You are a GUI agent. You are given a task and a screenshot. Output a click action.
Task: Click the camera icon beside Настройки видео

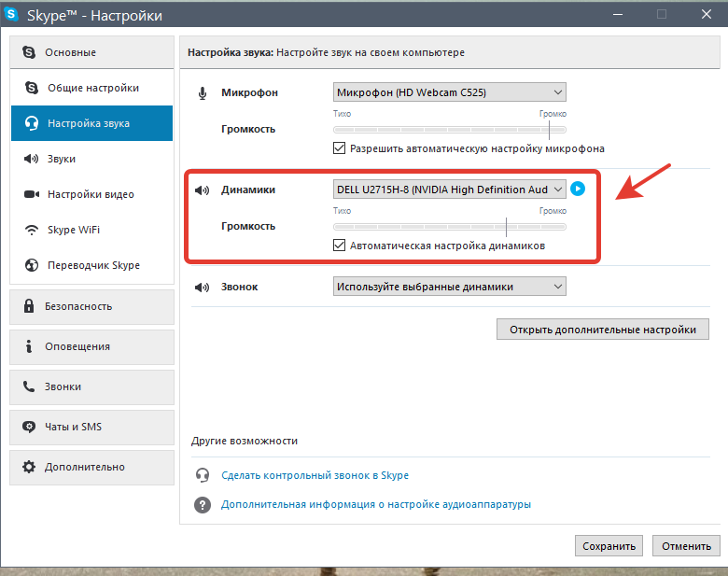point(32,194)
